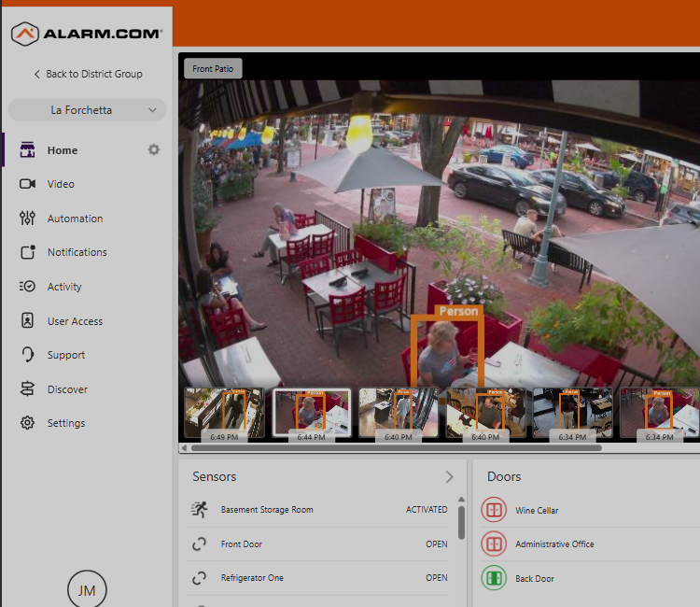The image size is (700, 607).
Task: Click the Sensors list vertical scrollbar
Action: pyautogui.click(x=462, y=523)
